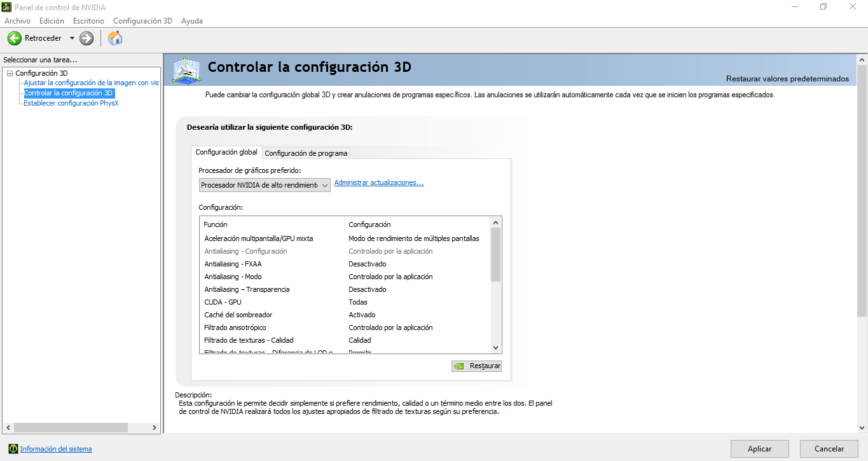Click settings list scrollbar up arrow

pos(496,223)
